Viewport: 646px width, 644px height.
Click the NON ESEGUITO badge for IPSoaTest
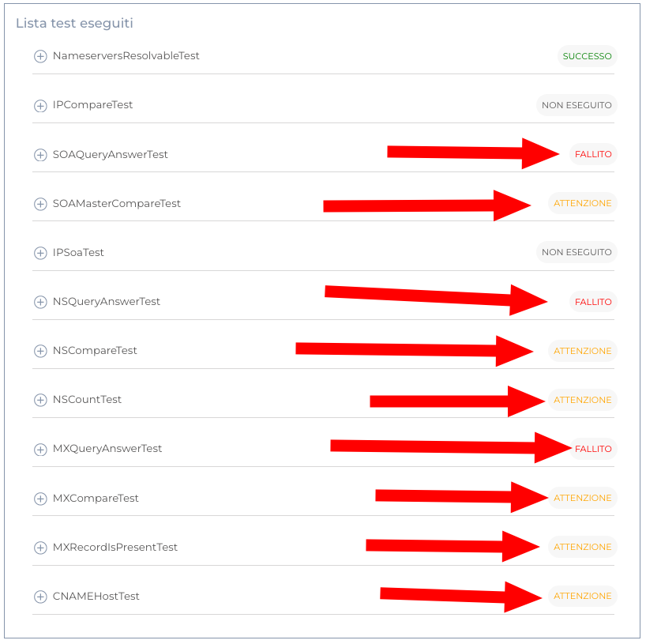pos(577,252)
